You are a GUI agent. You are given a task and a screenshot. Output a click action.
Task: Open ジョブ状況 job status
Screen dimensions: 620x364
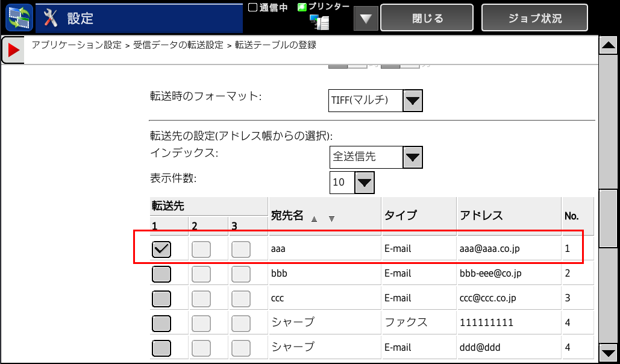click(x=534, y=18)
